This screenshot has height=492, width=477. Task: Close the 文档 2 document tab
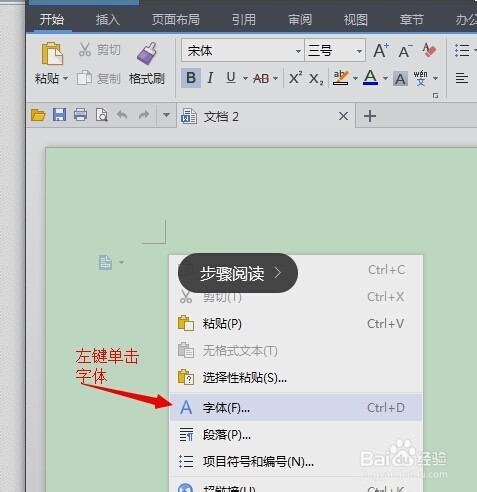[x=343, y=116]
